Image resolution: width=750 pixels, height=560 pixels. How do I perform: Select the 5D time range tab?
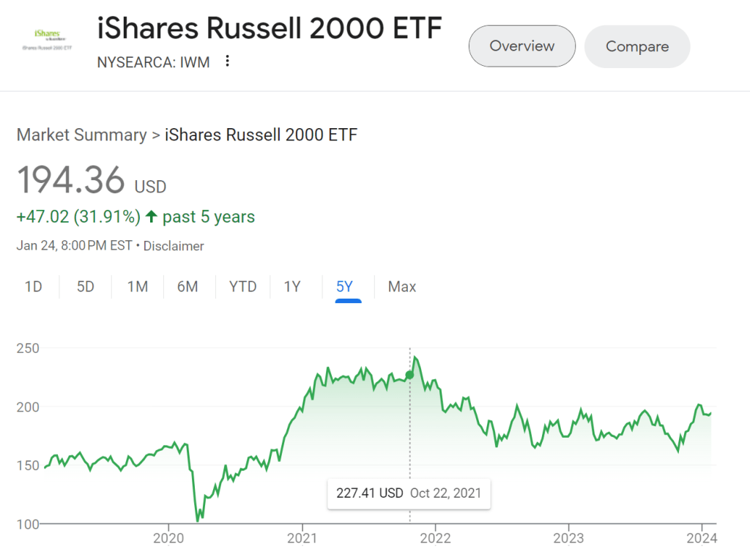(86, 287)
